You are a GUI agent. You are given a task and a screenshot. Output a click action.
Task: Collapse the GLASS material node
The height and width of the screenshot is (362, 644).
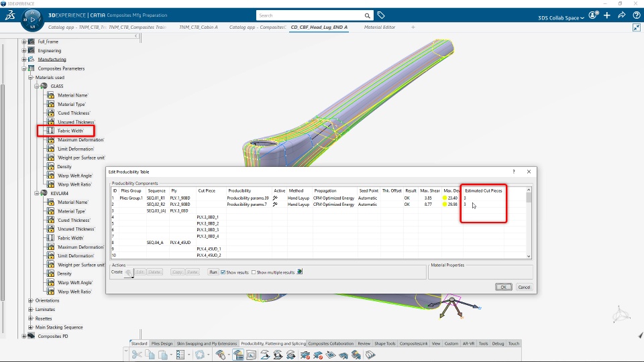click(x=36, y=86)
